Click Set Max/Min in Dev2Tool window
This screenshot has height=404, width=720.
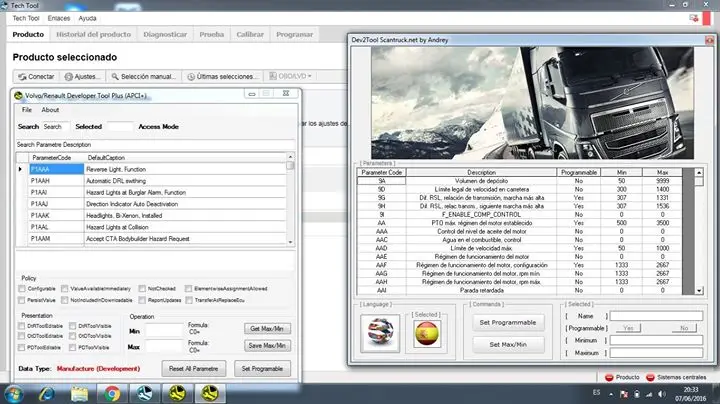tap(508, 345)
